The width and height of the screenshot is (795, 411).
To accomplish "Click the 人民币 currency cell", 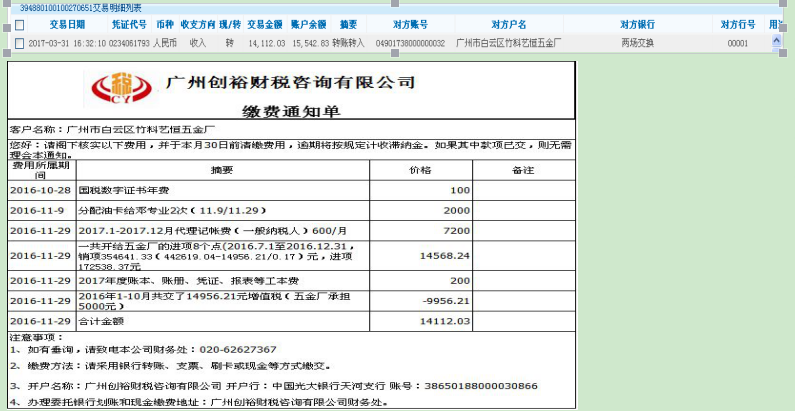I will coord(165,44).
